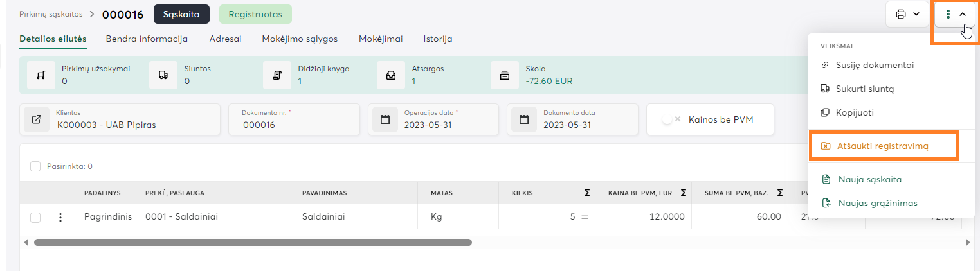Screen dimensions: 980x271
Task: Click the horizontal table scrollbar
Action: coord(253,243)
